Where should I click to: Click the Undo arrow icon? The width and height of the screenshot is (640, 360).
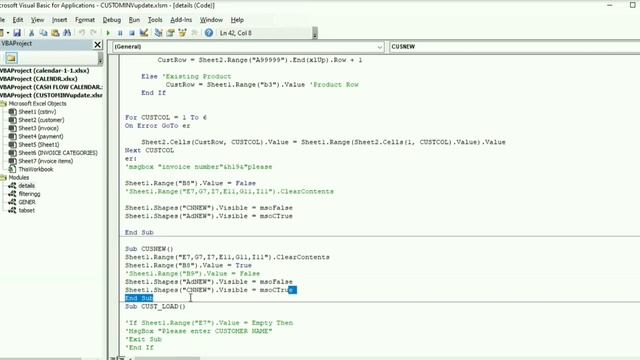[x=82, y=33]
